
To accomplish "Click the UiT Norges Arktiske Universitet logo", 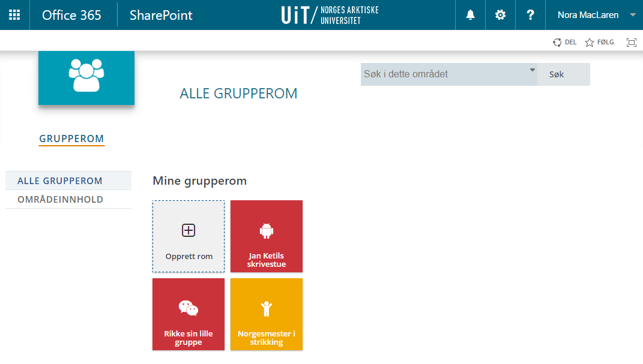I will [x=330, y=15].
